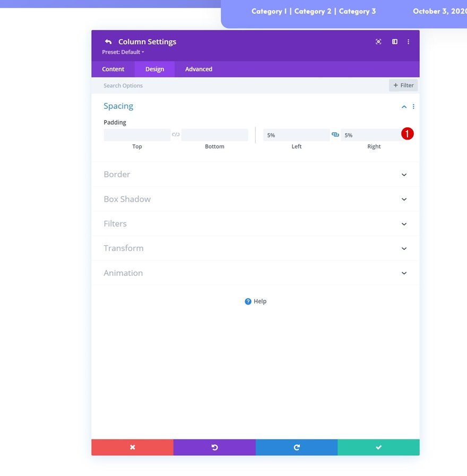Expand the Border section
This screenshot has width=467, height=476.
(x=255, y=174)
